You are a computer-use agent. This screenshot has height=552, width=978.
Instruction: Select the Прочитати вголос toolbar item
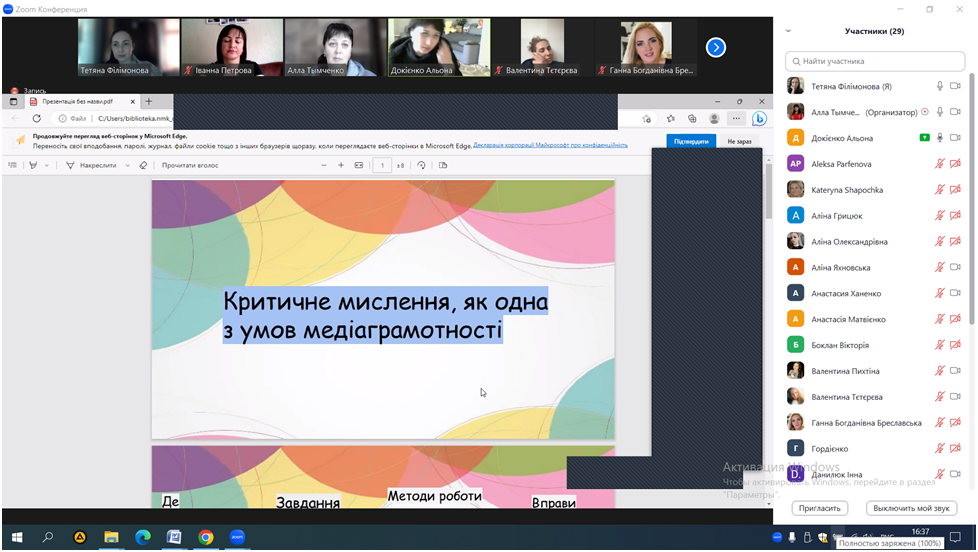tap(190, 165)
